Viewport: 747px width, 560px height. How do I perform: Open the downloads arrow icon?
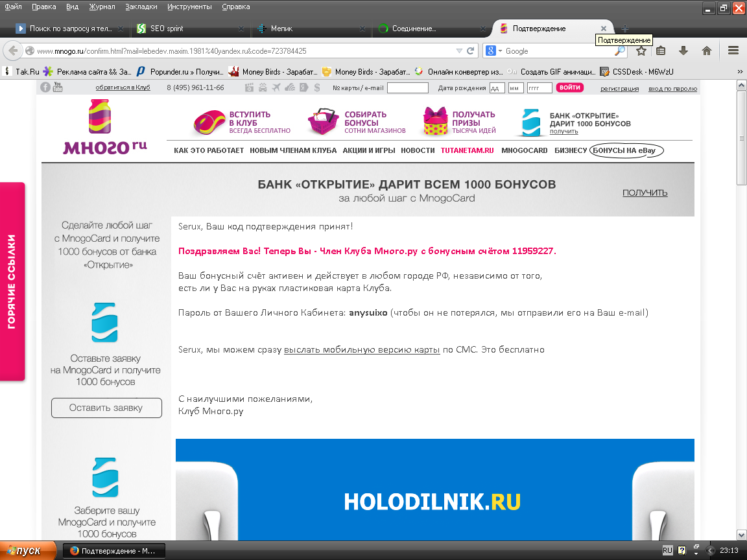pyautogui.click(x=683, y=51)
